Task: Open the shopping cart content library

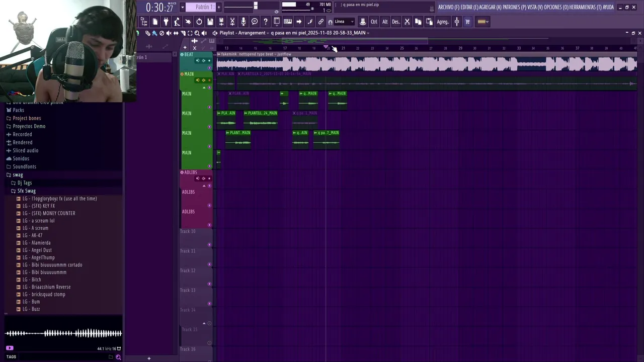Action: pyautogui.click(x=467, y=22)
